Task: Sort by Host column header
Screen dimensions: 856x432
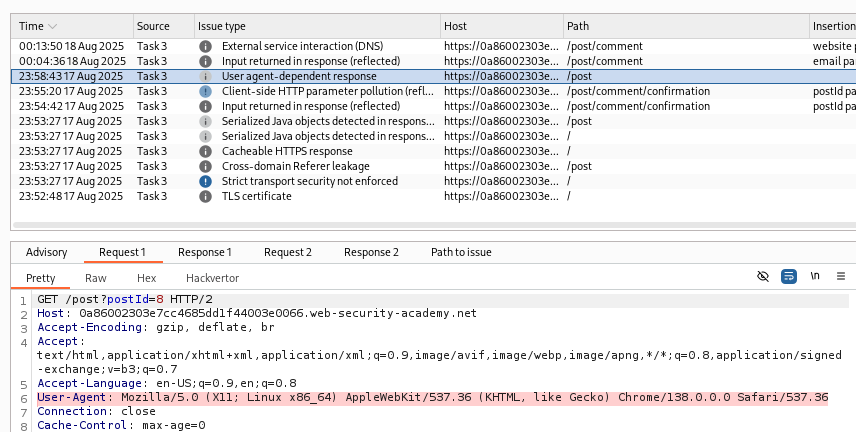Action: tap(502, 26)
